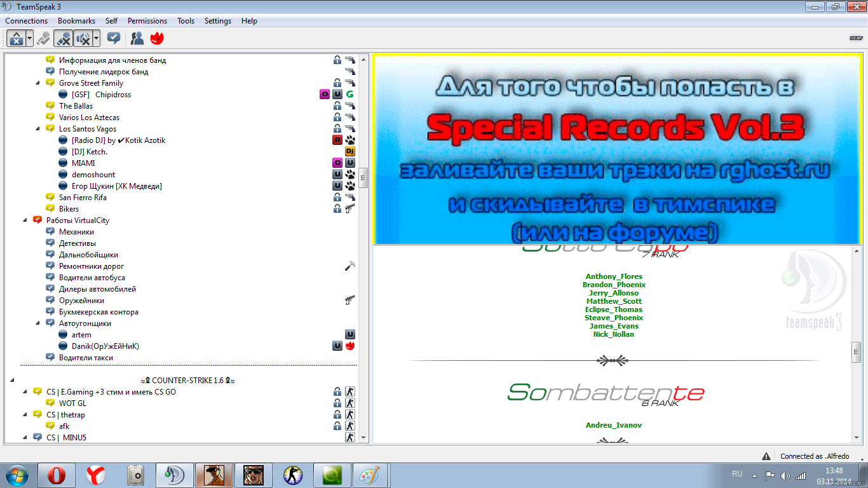This screenshot has width=868, height=488.
Task: Click the paw icon on Егор Щукин row
Action: tap(350, 186)
